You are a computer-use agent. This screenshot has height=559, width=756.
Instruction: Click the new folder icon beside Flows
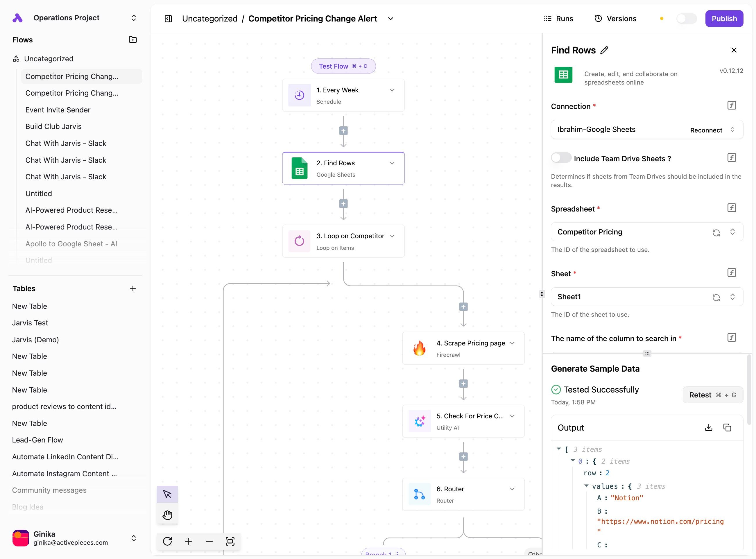point(133,40)
